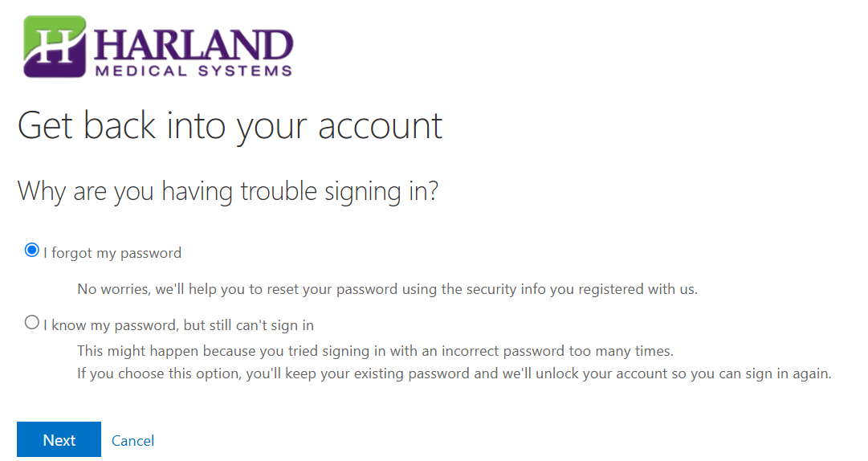Click the "I forgot my password" label text
The image size is (868, 461).
(x=112, y=253)
